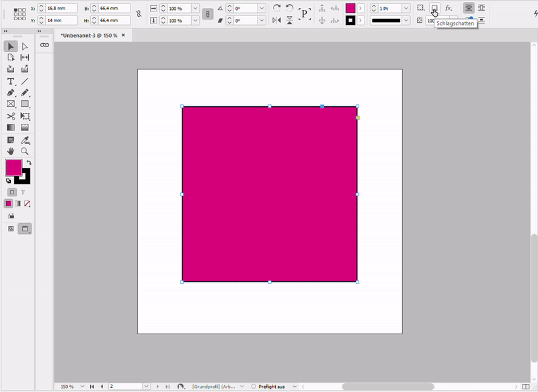Pick the Pen tool
The height and width of the screenshot is (392, 538).
[11, 93]
